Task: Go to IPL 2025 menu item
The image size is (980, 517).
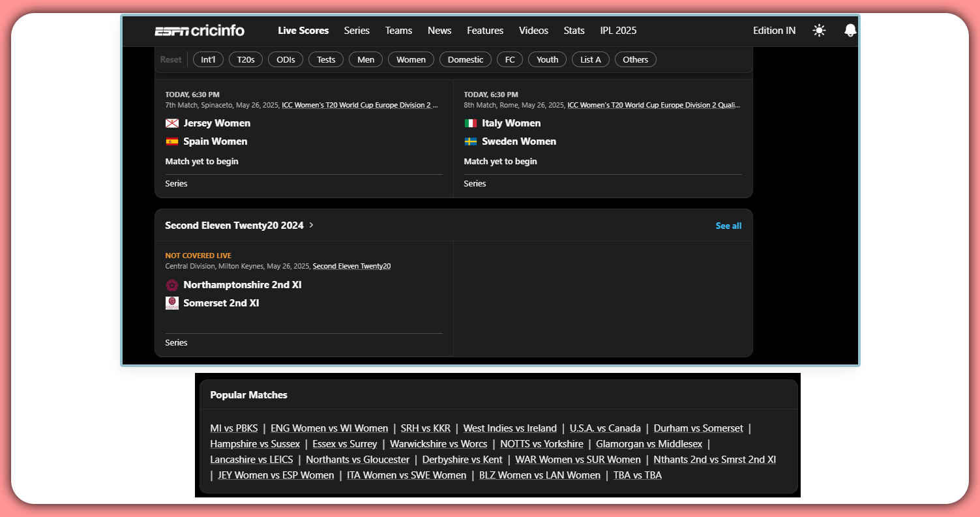Action: (618, 31)
